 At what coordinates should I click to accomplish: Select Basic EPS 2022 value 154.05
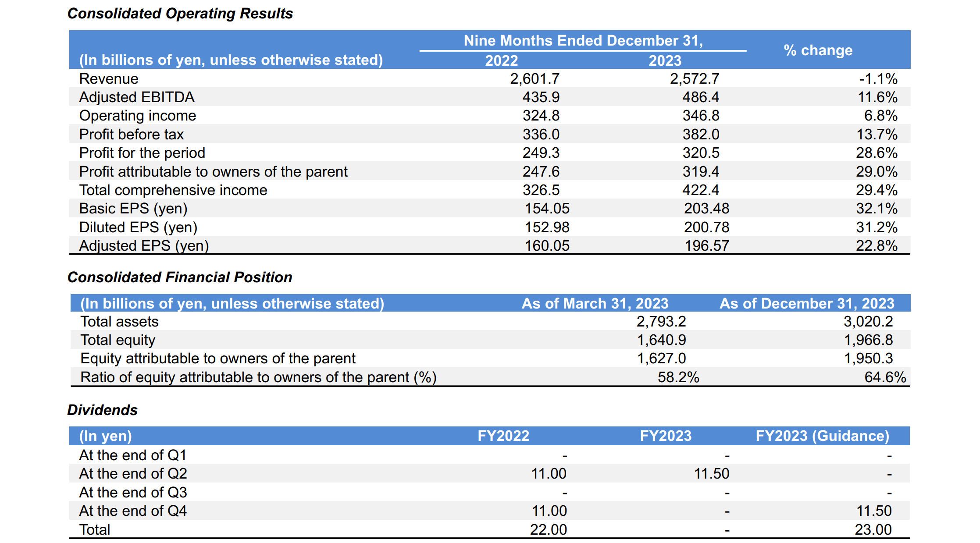(x=547, y=209)
